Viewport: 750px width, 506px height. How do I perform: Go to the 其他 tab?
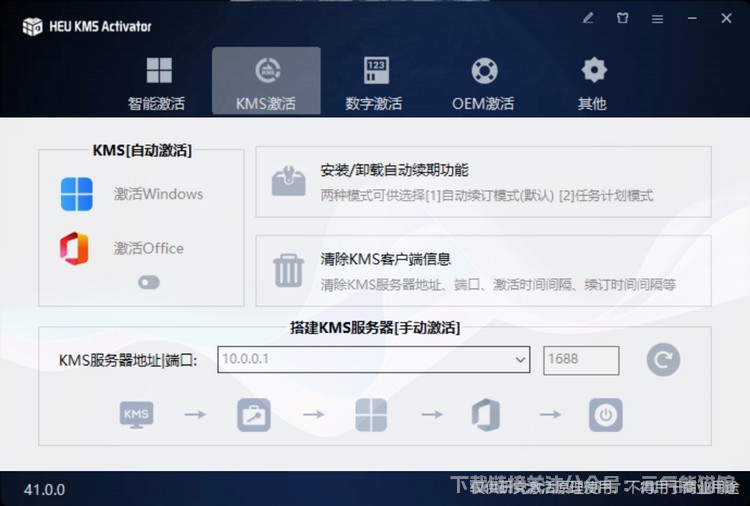(593, 82)
